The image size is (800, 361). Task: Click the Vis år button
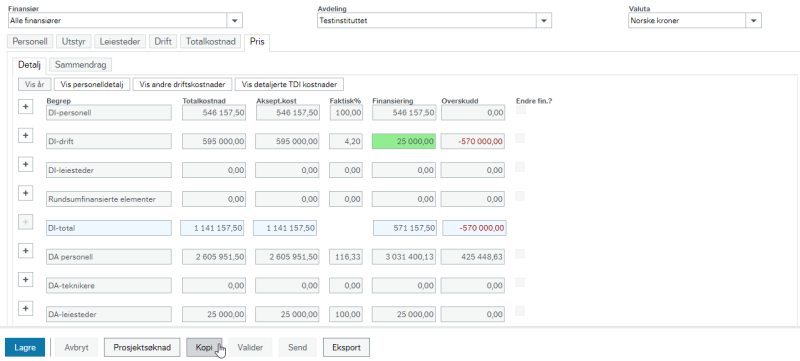click(34, 84)
